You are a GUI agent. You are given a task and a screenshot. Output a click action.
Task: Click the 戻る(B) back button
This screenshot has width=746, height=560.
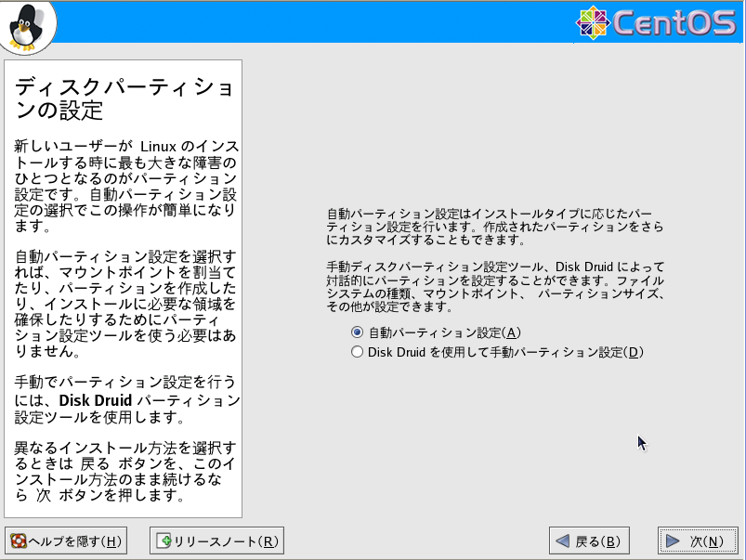(x=589, y=541)
